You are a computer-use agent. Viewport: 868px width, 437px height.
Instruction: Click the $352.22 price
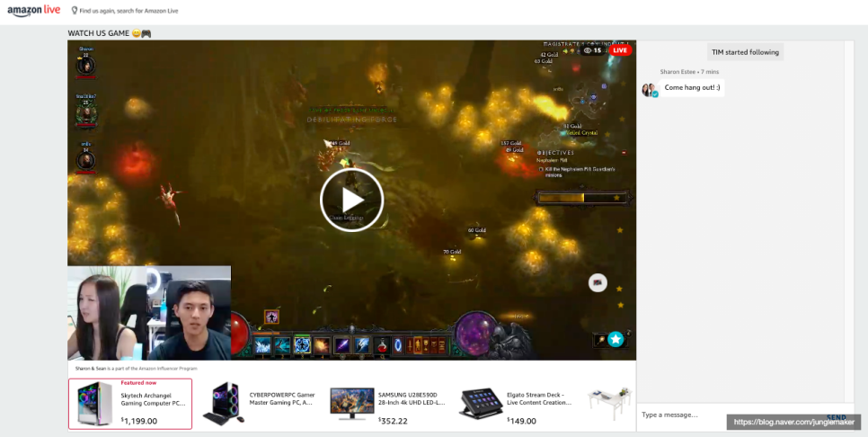[x=393, y=421]
